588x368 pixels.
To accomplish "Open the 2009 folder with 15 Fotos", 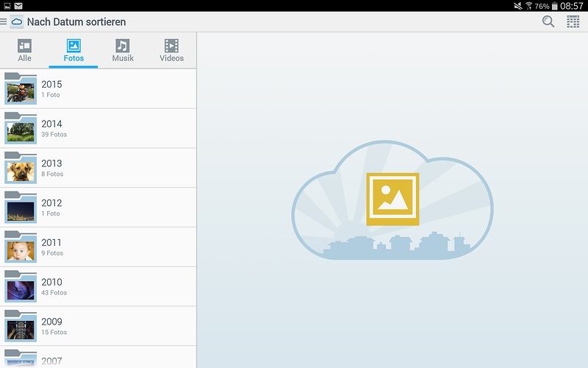I will pyautogui.click(x=98, y=326).
